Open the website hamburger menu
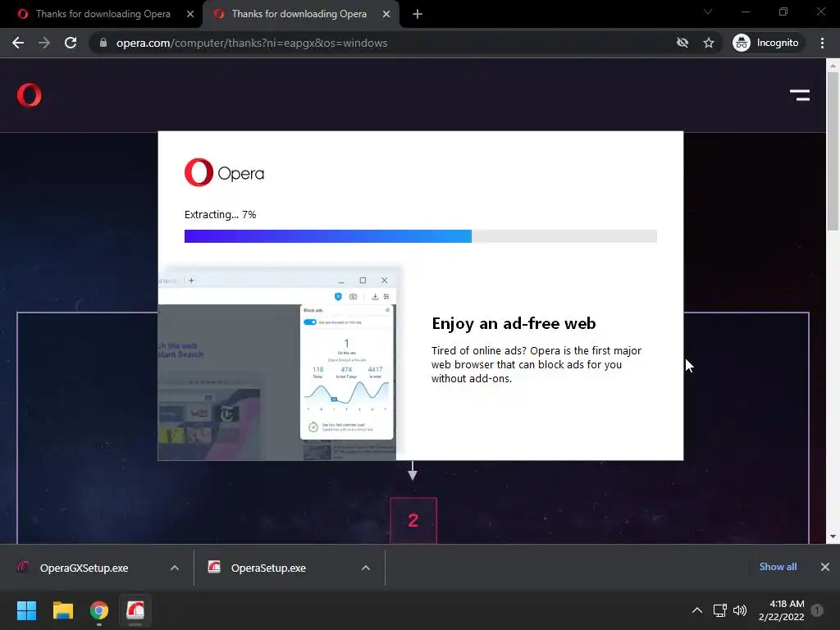This screenshot has width=840, height=630. click(800, 95)
